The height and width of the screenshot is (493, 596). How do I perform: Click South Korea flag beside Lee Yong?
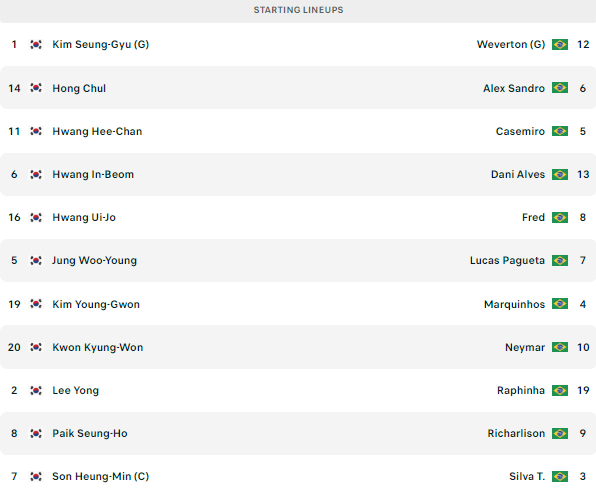(x=36, y=390)
